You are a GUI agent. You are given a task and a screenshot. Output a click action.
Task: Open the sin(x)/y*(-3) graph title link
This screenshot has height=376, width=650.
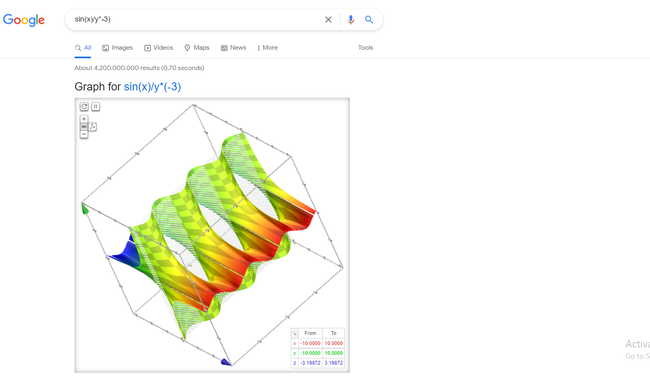tap(152, 87)
